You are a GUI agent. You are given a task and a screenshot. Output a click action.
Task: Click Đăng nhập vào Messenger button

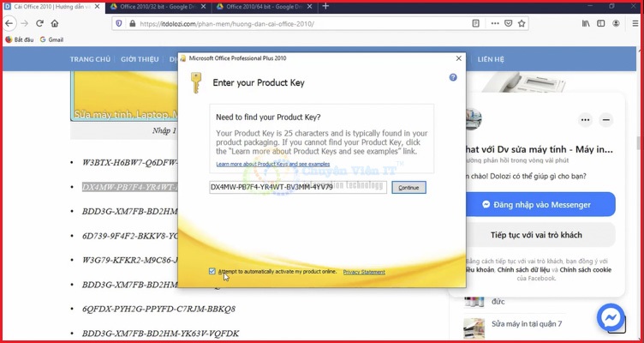click(x=540, y=205)
